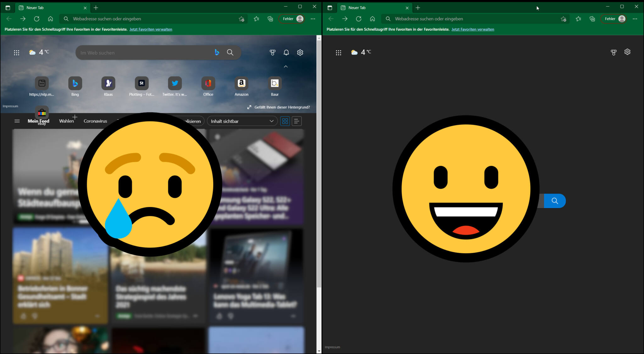
Task: Launch Bing from the quick links
Action: tap(75, 83)
